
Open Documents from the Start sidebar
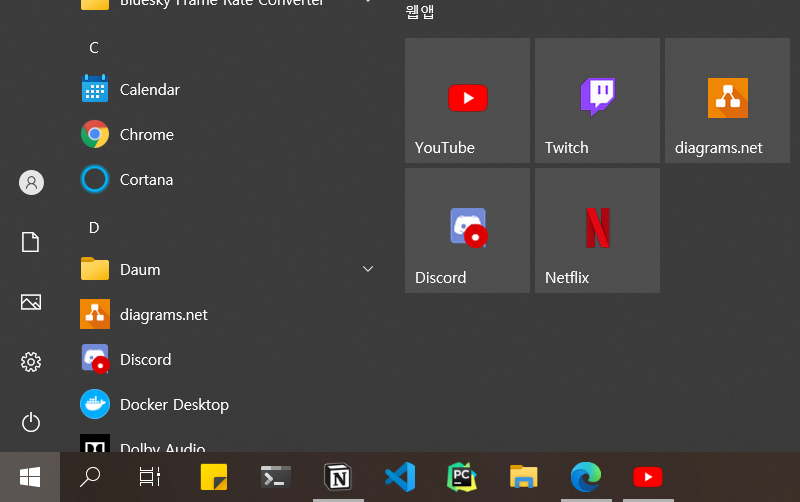(x=30, y=242)
